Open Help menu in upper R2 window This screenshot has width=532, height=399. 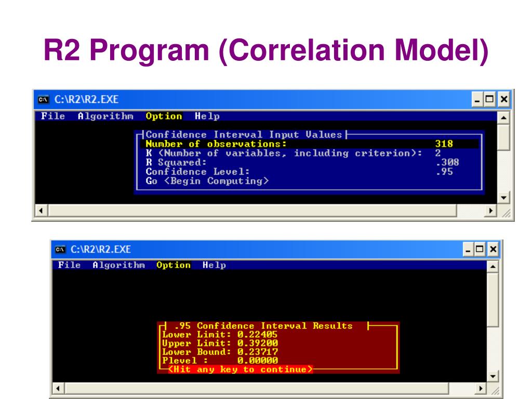(207, 116)
